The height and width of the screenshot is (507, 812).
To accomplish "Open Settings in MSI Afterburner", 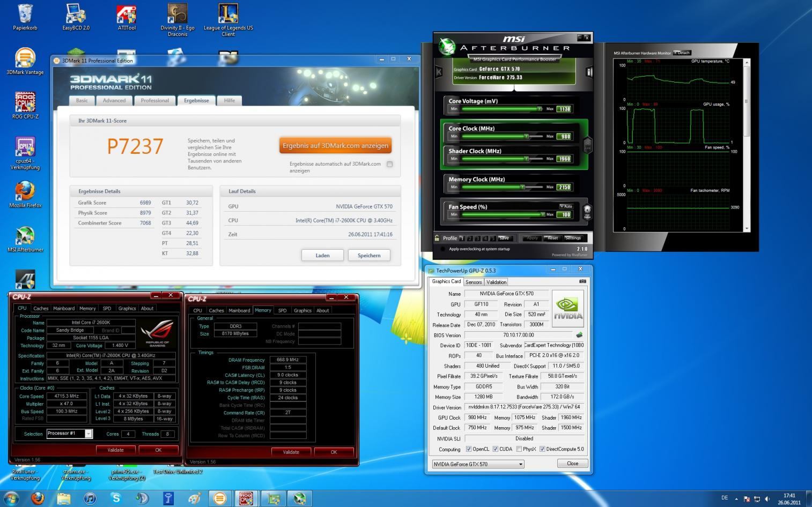I will [x=573, y=238].
